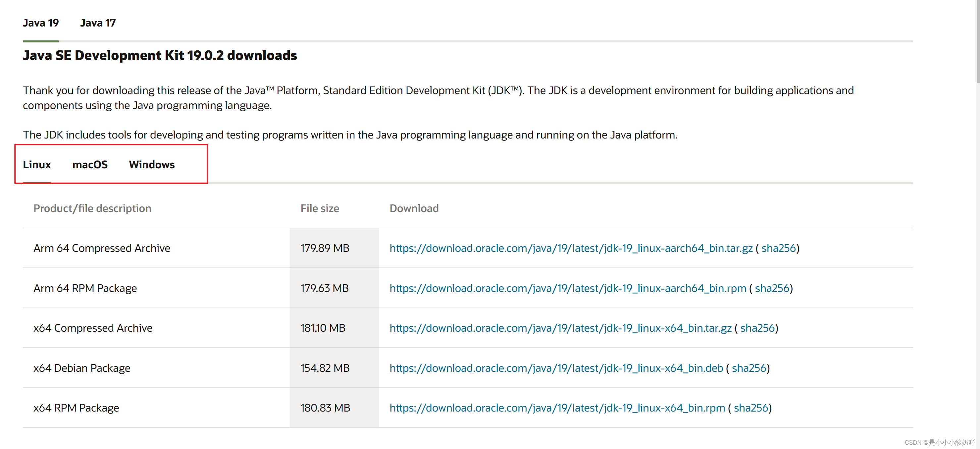Select the Arm 64 RPM Package description
Image resolution: width=980 pixels, height=449 pixels.
pyautogui.click(x=85, y=288)
